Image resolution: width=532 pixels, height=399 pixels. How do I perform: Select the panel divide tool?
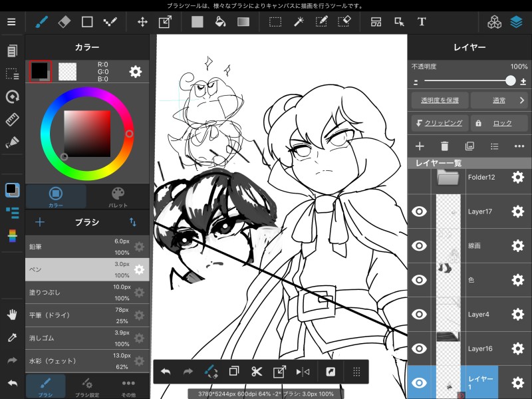coord(376,22)
